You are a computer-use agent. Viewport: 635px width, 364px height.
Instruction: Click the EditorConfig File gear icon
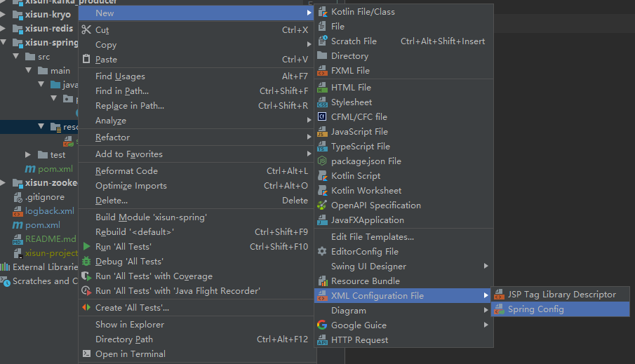tap(322, 252)
